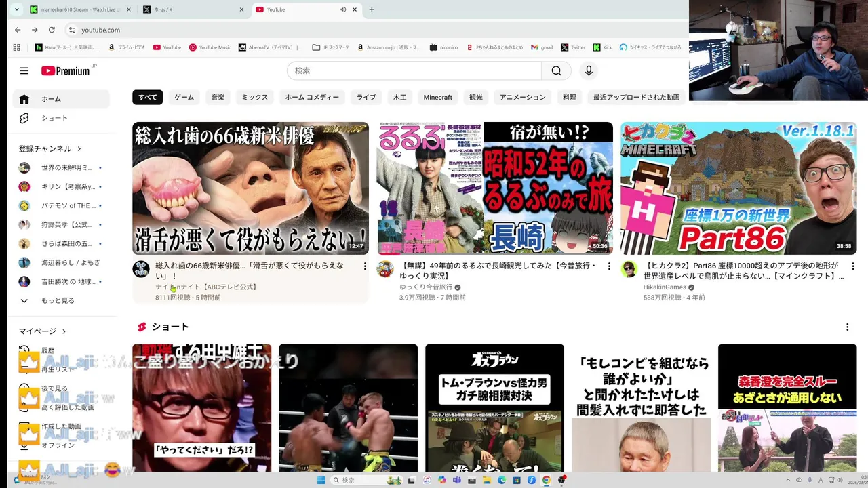Open the YouTube Music bookmark
Screen dimensions: 868x488
pyautogui.click(x=210, y=47)
